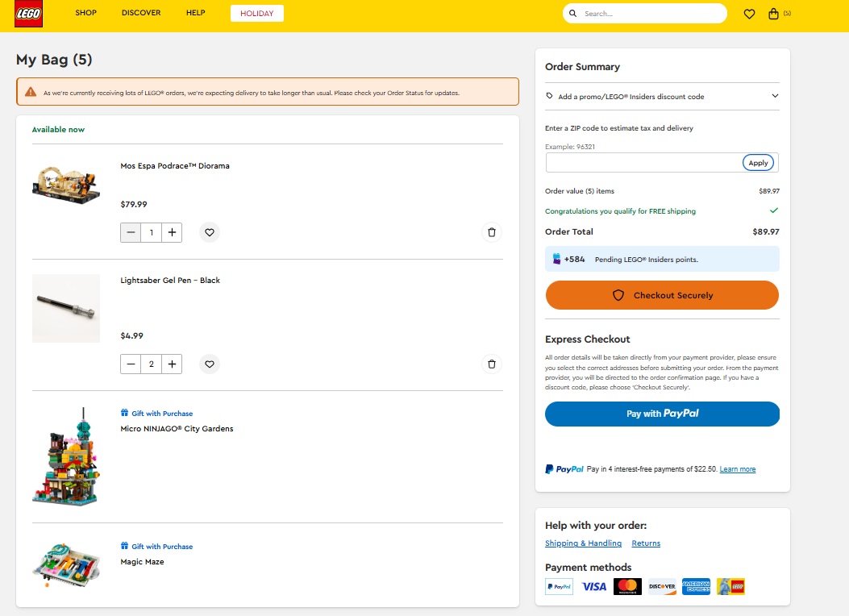Focus the ZIP code input field

click(643, 162)
